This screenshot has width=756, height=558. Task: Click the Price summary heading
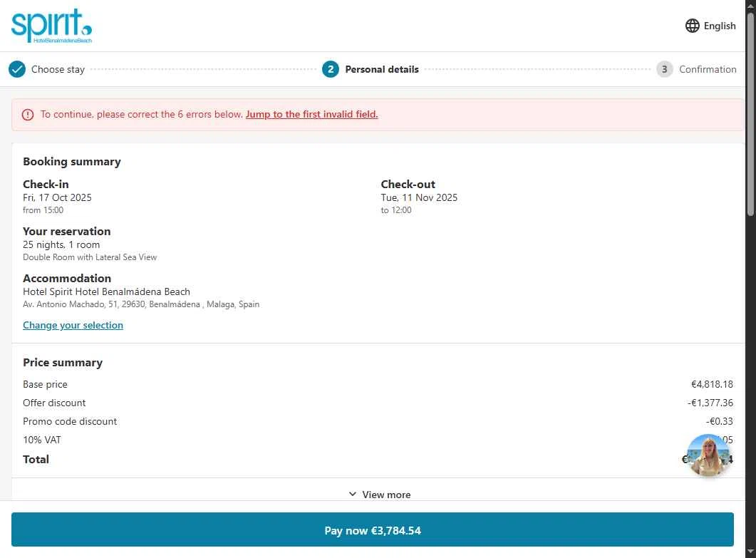coord(63,363)
